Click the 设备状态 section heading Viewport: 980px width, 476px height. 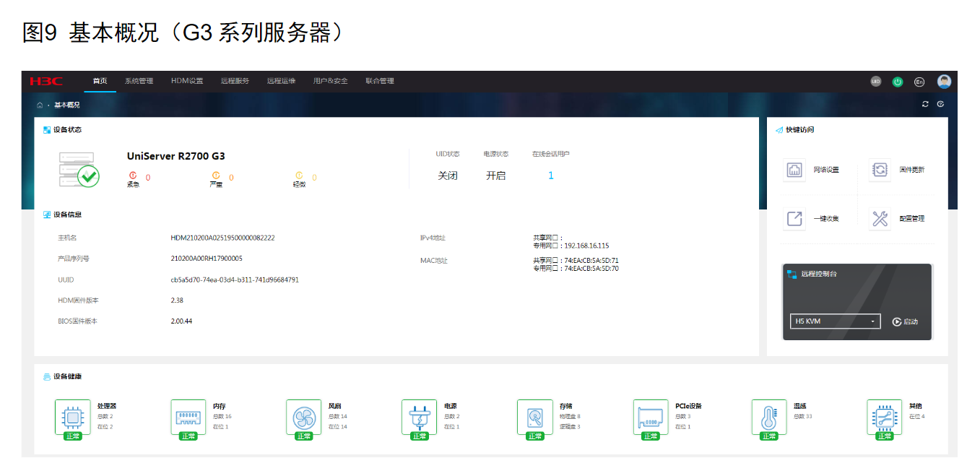(x=67, y=130)
